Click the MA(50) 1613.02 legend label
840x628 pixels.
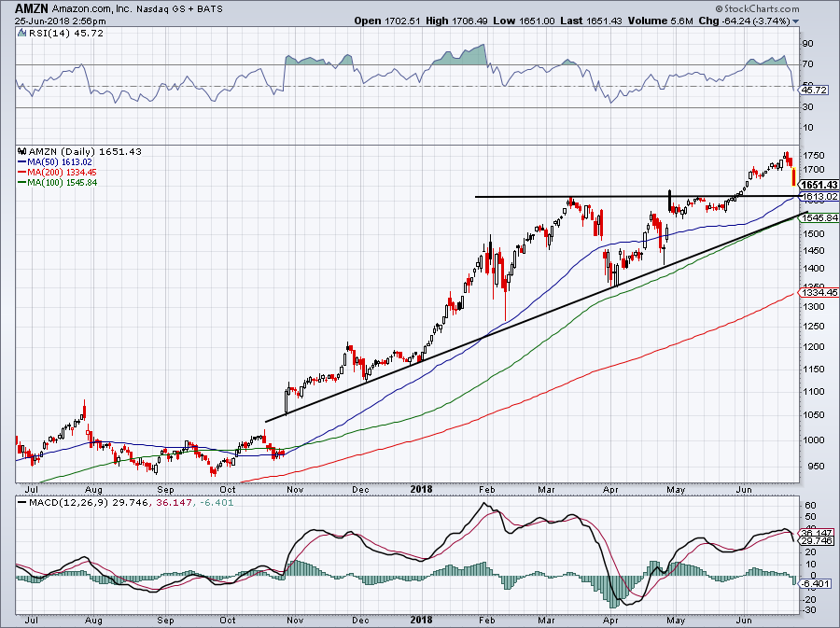[x=60, y=162]
